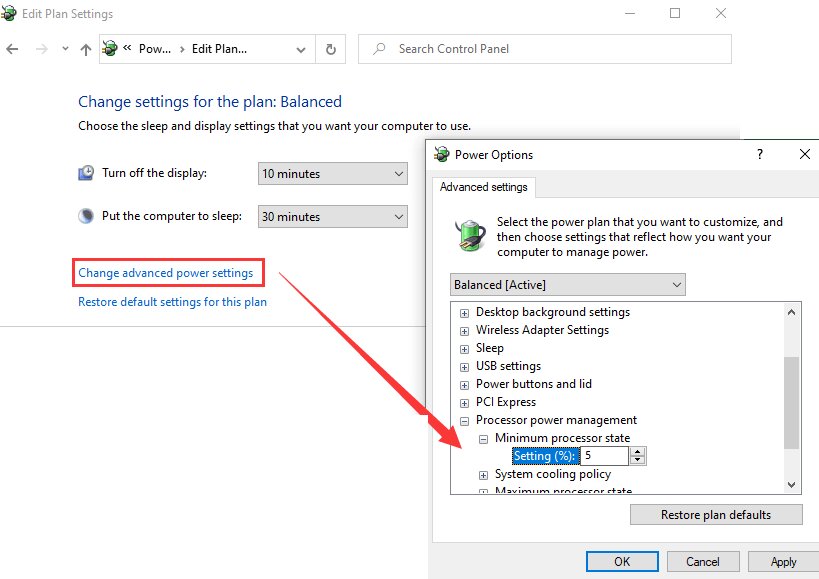Viewport: 819px width, 579px height.
Task: Click the Search Control Panel field
Action: (545, 49)
